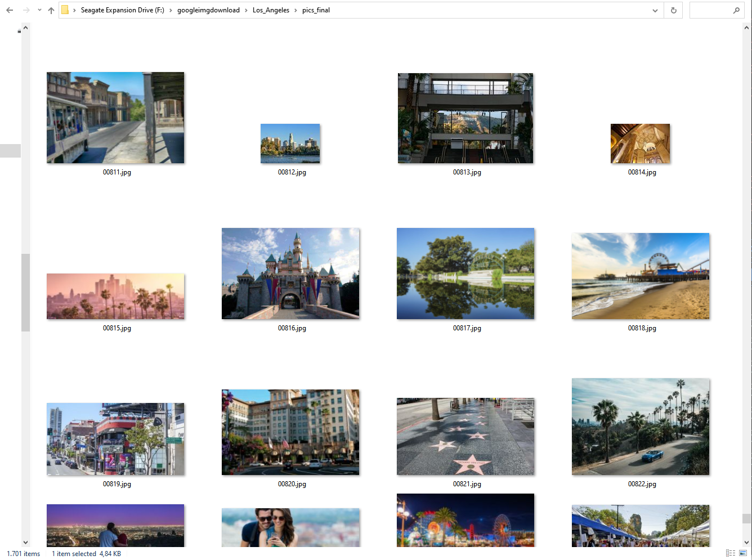
Task: Select the 00814.jpg golden interior thumbnail
Action: coord(641,144)
